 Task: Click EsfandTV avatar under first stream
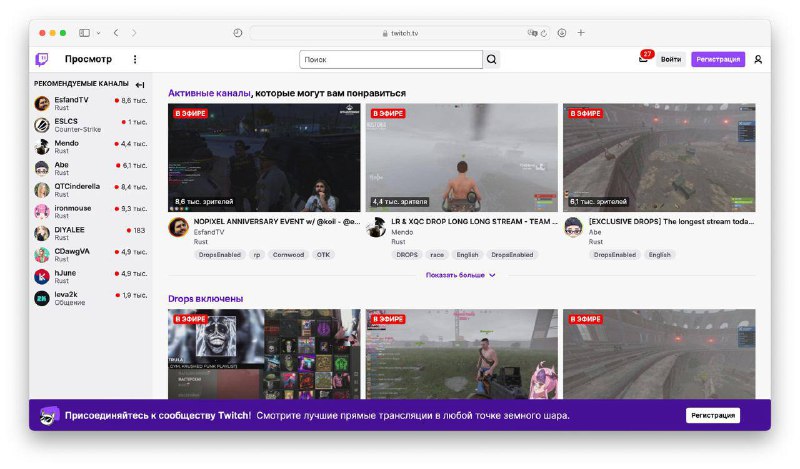click(x=178, y=227)
